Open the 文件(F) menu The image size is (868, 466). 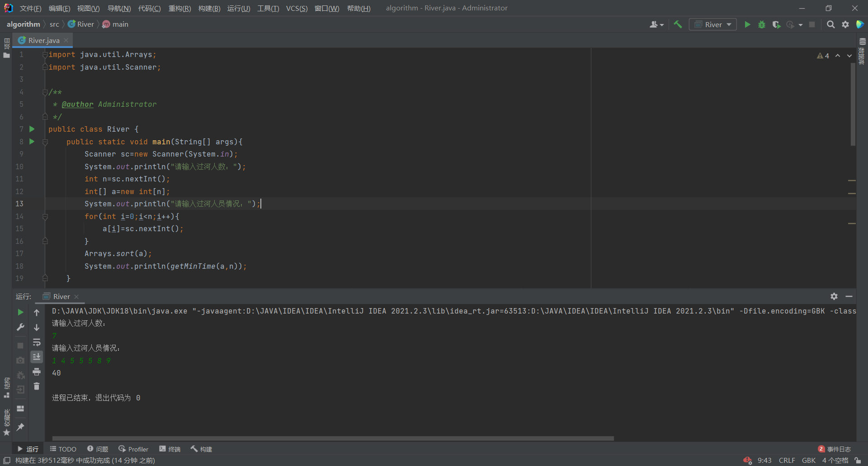31,8
